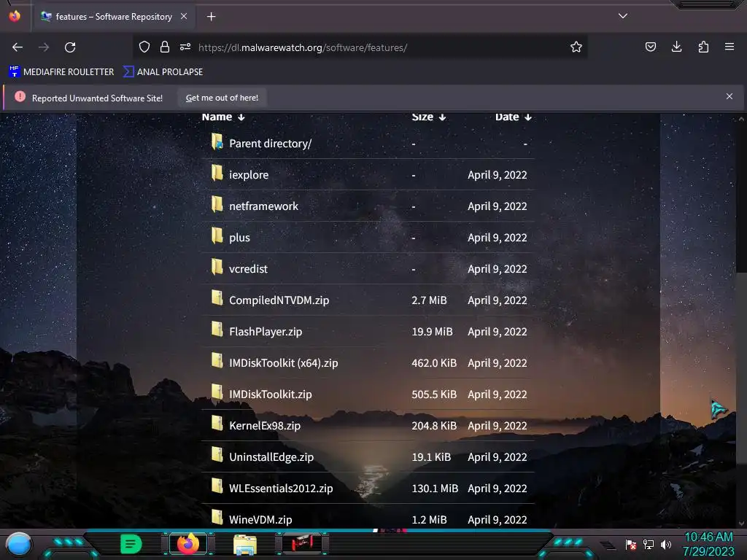Download UninstallEdge.zip
This screenshot has width=747, height=560.
tap(271, 457)
